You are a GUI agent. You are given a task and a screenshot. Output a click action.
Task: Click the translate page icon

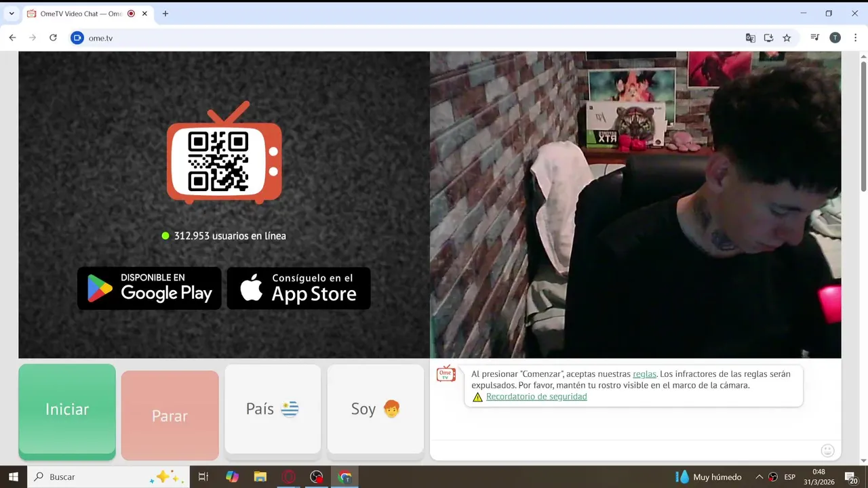(x=751, y=38)
